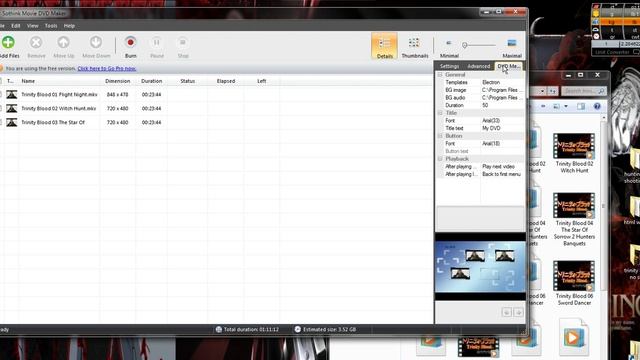The height and width of the screenshot is (360, 640).
Task: Click Trinity Blood 04 file thumbnail in Explorer
Action: (x=574, y=205)
